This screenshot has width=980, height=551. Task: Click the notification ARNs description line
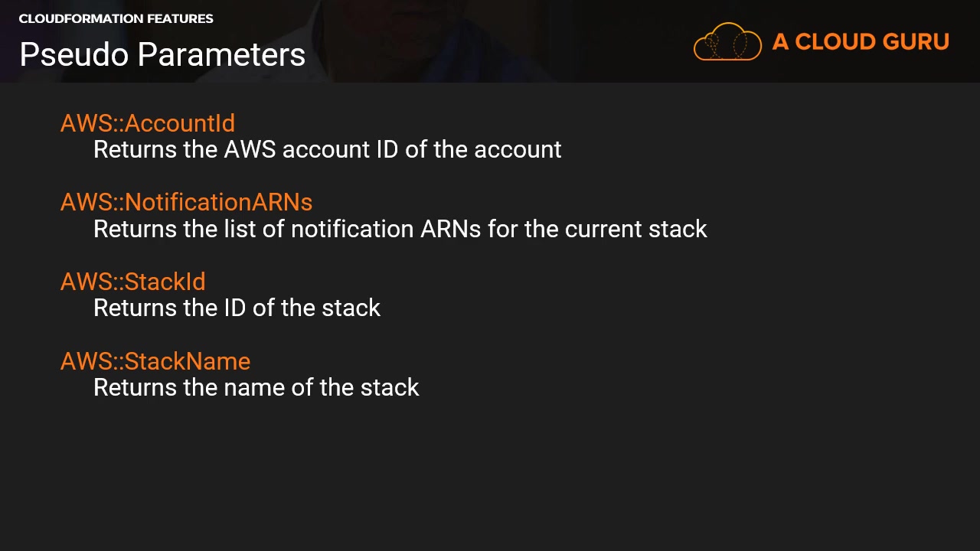[x=400, y=229]
